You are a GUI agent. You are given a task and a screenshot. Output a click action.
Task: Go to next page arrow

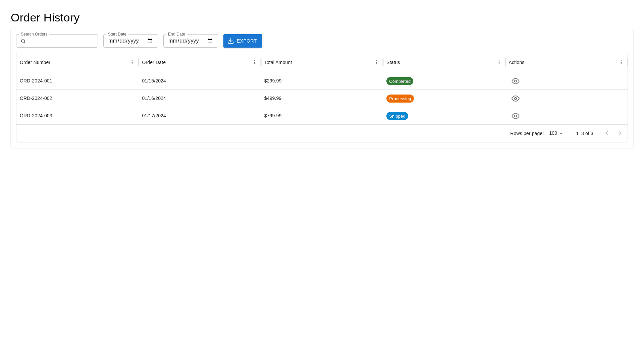click(x=620, y=133)
